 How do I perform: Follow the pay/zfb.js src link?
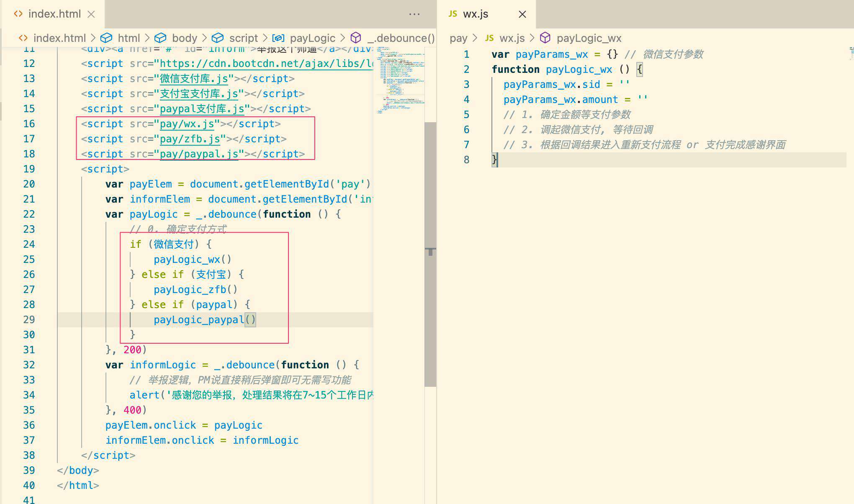pos(190,139)
